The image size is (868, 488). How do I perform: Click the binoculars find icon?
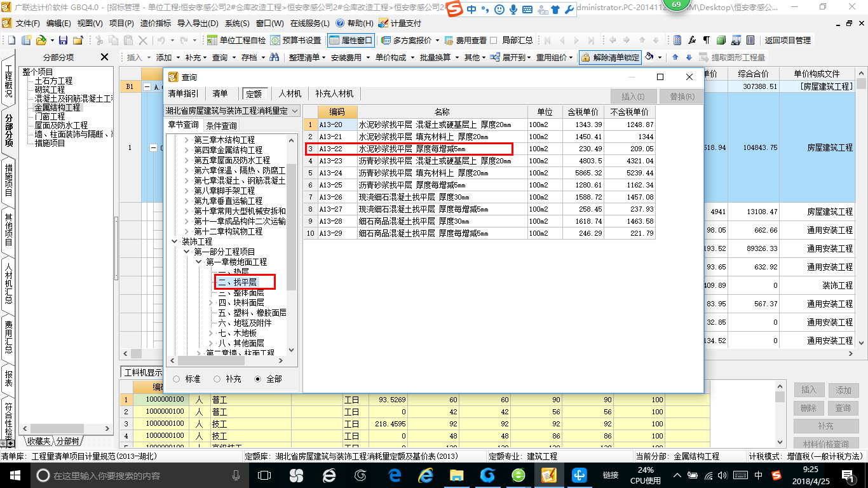pos(275,57)
